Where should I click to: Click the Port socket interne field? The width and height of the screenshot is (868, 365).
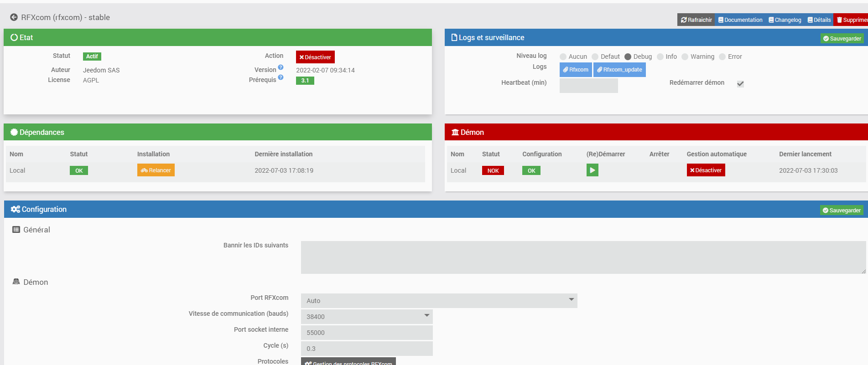pyautogui.click(x=367, y=333)
